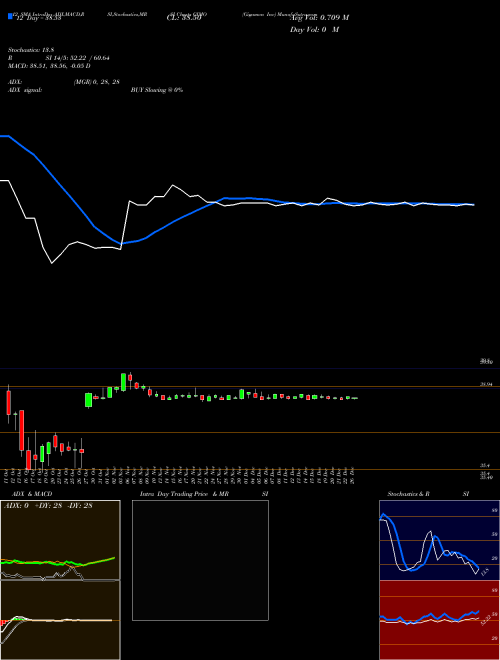
Task: Click the 'CL: 38.50' close price label
Action: click(184, 18)
